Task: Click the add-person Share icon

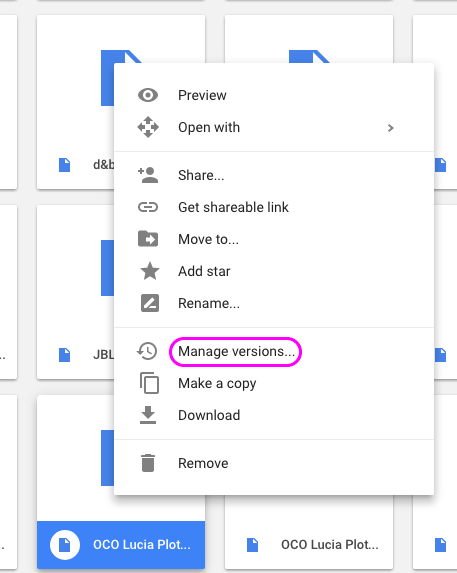Action: click(x=148, y=175)
